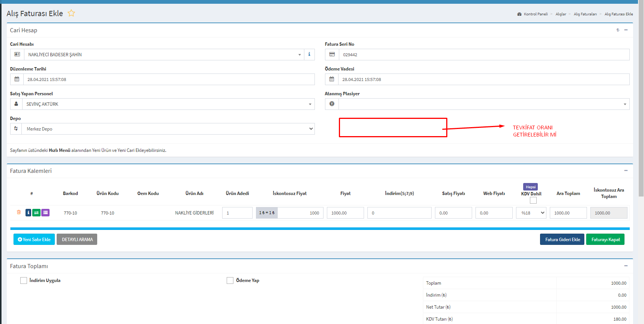The image size is (644, 324).
Task: Click the purple list icon in invoice row
Action: [x=45, y=213]
